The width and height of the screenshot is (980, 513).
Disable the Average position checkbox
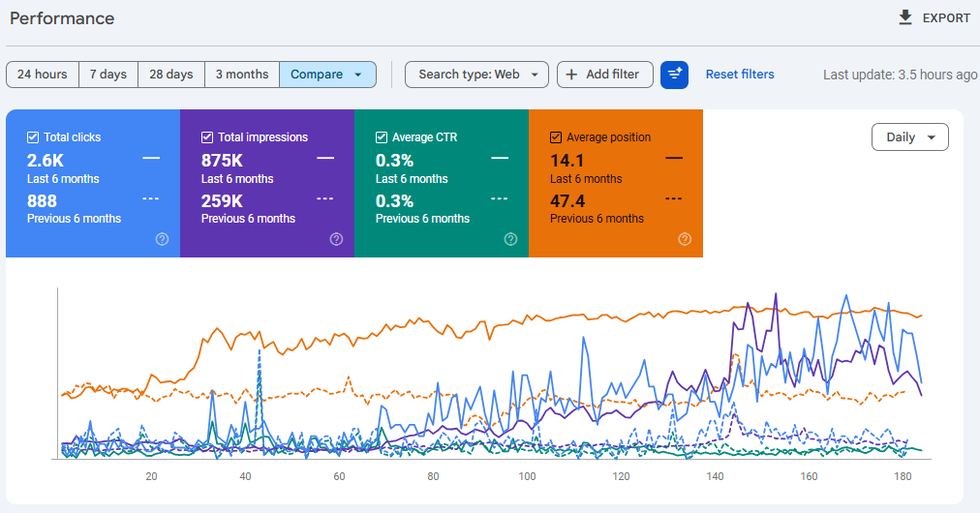[556, 137]
